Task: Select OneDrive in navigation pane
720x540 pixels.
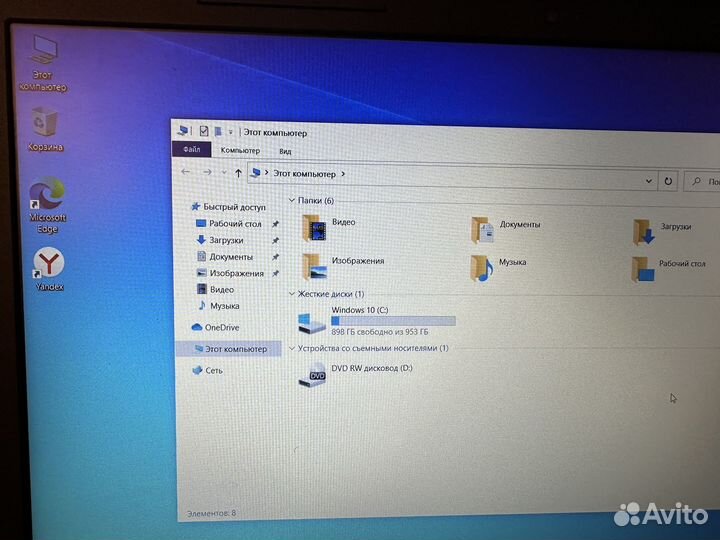Action: pos(215,327)
